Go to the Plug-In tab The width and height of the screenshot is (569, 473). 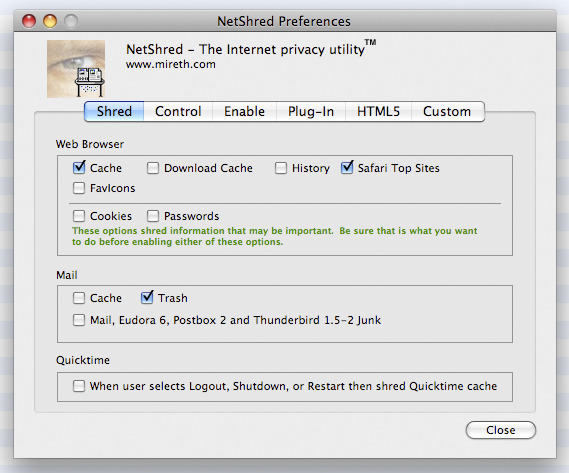coord(311,111)
